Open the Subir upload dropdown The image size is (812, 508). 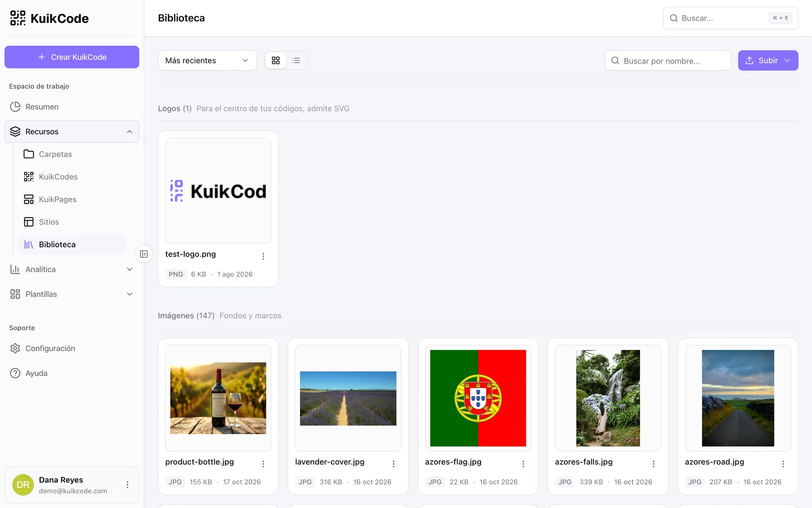pyautogui.click(x=768, y=60)
